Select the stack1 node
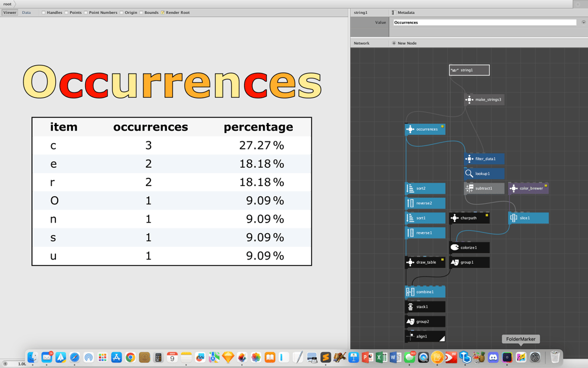Screen dimensions: 588x368 425,307
